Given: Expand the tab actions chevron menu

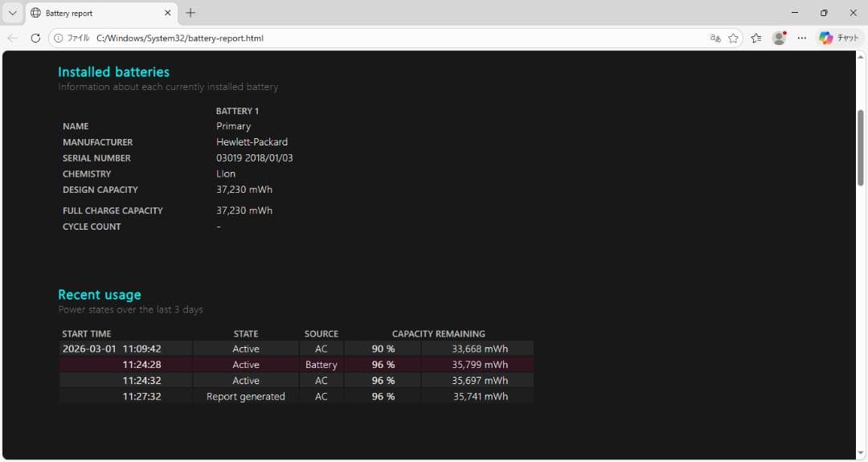Looking at the screenshot, I should [12, 13].
